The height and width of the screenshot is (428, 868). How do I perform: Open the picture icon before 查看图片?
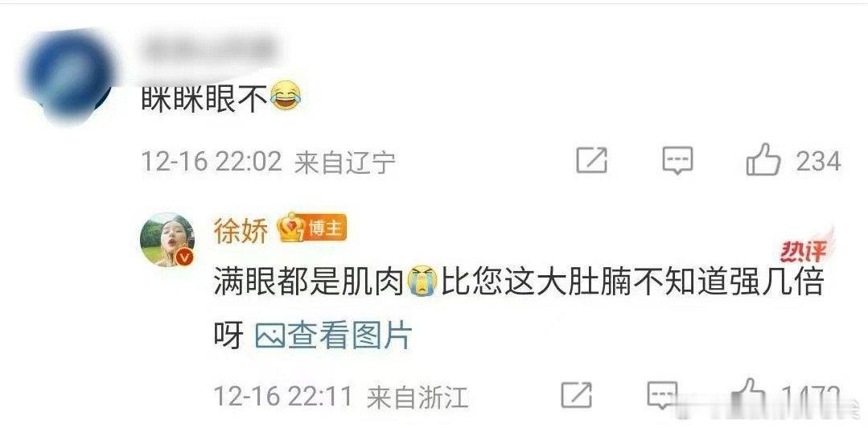pos(270,336)
